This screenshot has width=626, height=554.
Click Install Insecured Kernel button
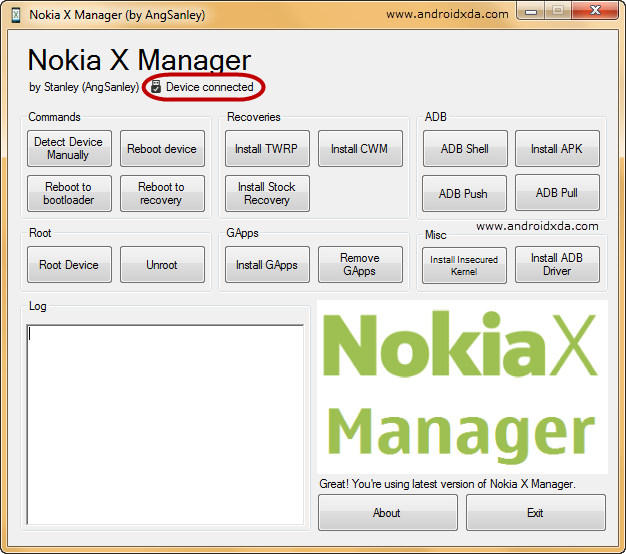(464, 265)
